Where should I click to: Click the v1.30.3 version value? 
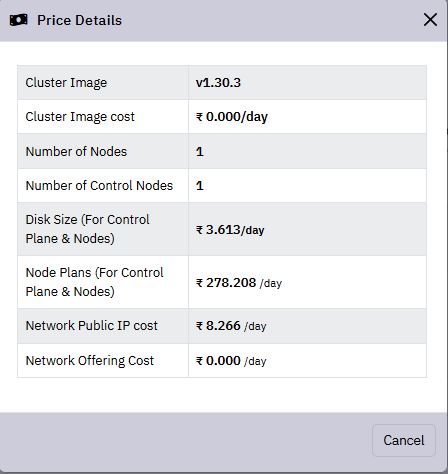point(218,83)
